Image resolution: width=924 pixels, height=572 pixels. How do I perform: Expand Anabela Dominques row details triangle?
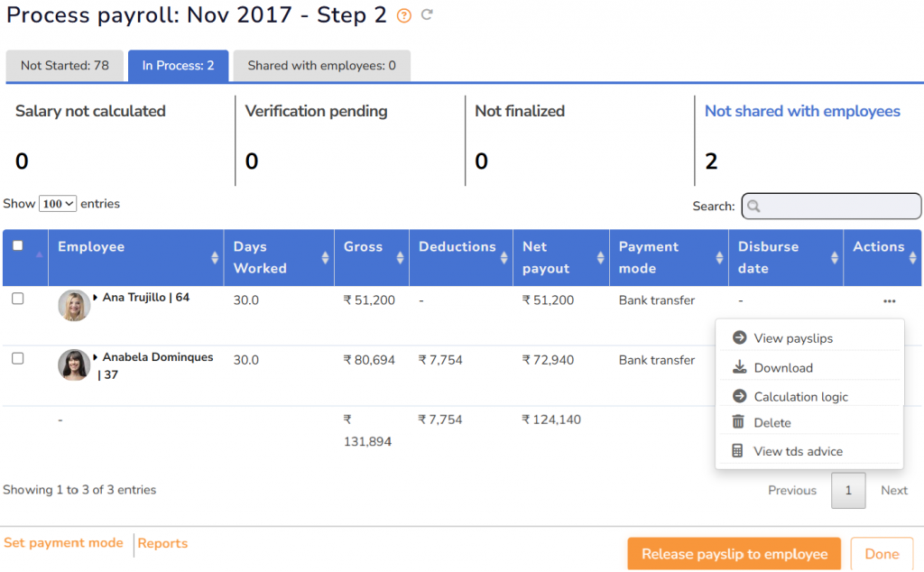97,358
